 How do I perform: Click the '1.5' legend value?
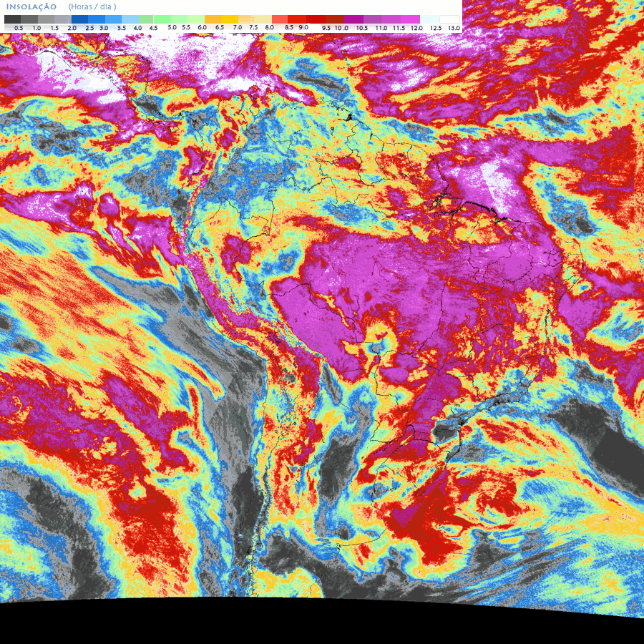click(x=54, y=28)
